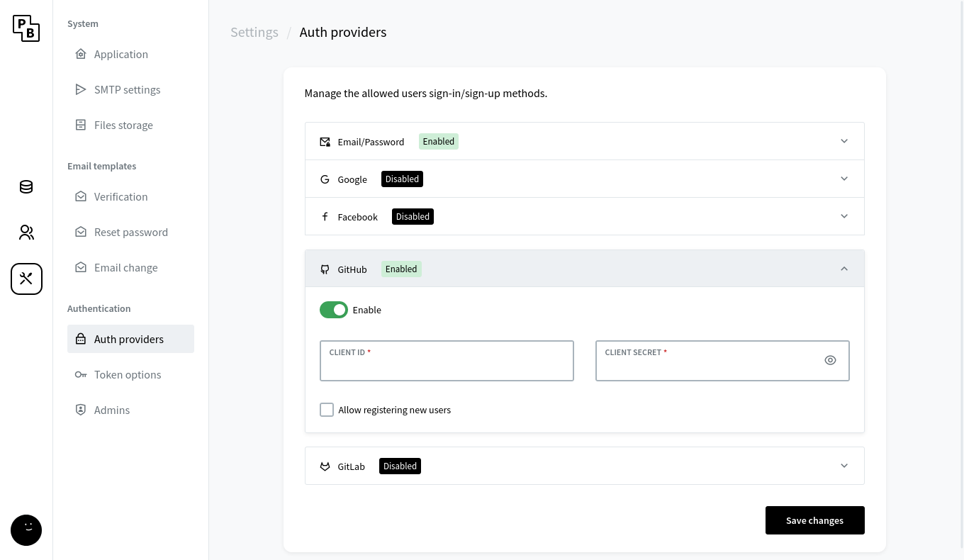The height and width of the screenshot is (560, 964).
Task: Open Collections via database icon
Action: (26, 187)
